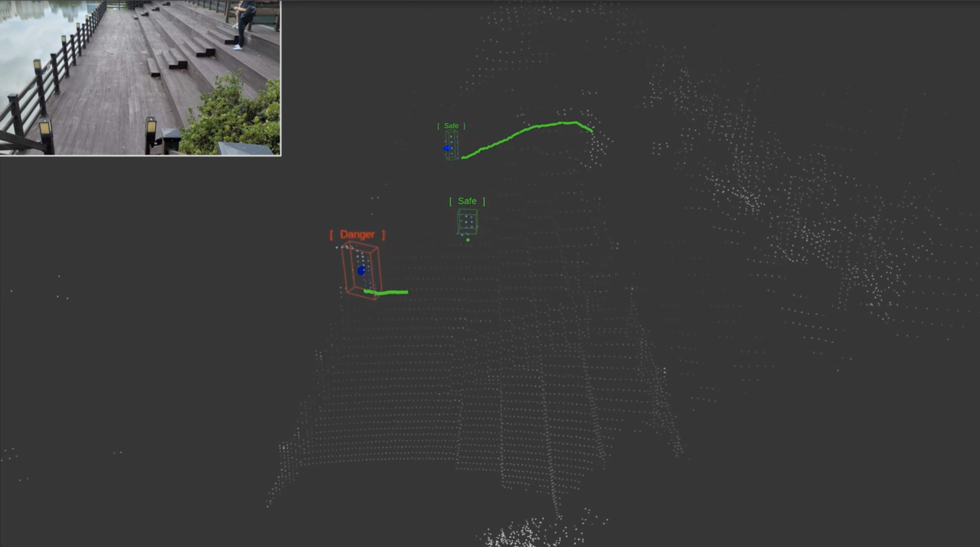Select the red Danger bounding box
Image resolution: width=980 pixels, height=547 pixels.
coord(361,270)
